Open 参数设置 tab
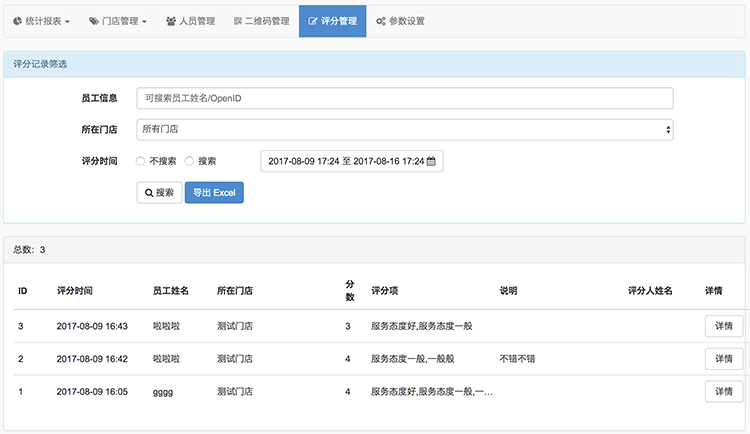The image size is (750, 434). click(x=400, y=21)
